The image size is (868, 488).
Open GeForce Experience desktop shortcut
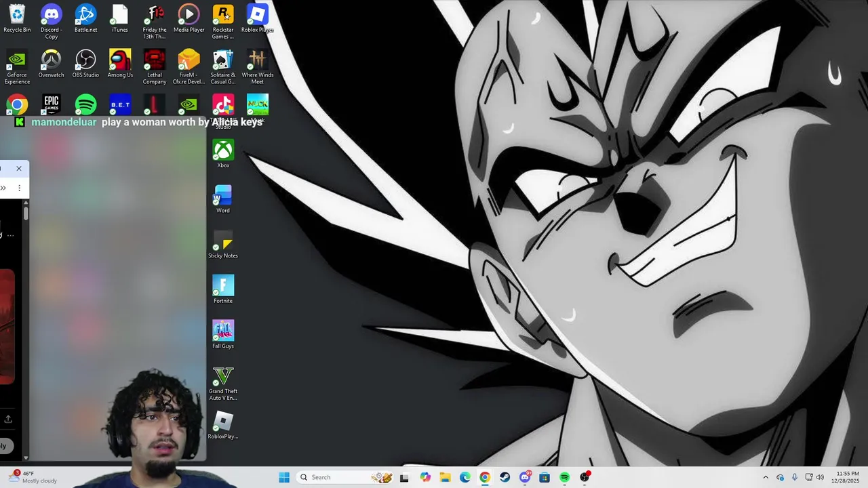(17, 67)
